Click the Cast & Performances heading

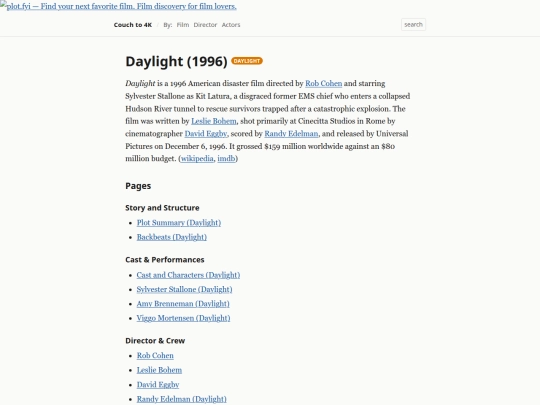(x=165, y=260)
